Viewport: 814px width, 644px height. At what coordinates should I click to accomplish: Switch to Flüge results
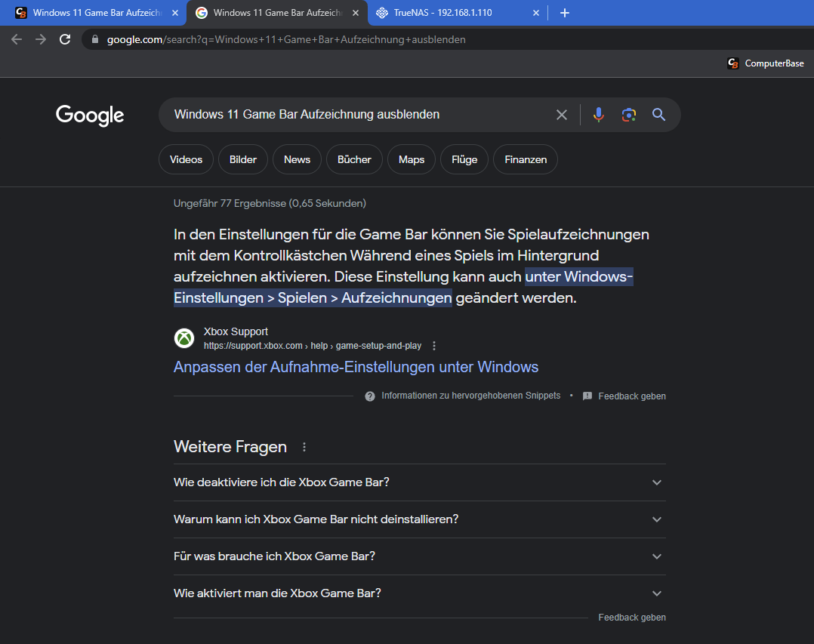click(x=464, y=159)
